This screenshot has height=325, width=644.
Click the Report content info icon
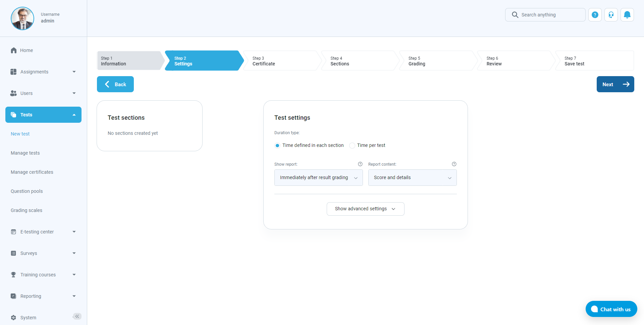[454, 164]
